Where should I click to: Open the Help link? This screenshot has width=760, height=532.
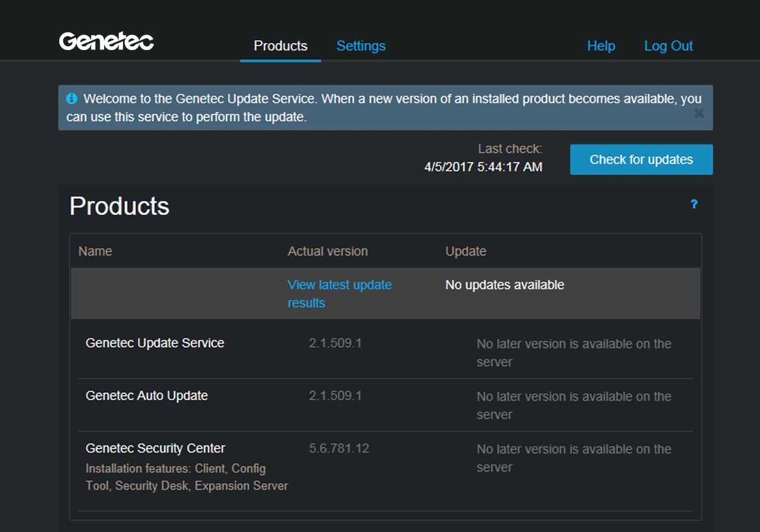pos(601,46)
